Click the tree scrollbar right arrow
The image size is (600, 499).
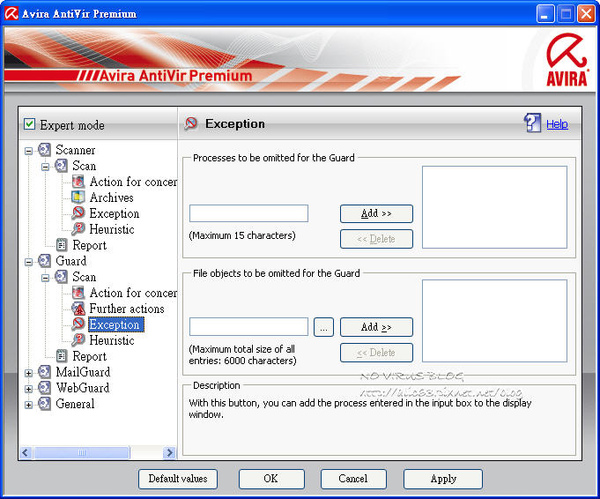[169, 453]
